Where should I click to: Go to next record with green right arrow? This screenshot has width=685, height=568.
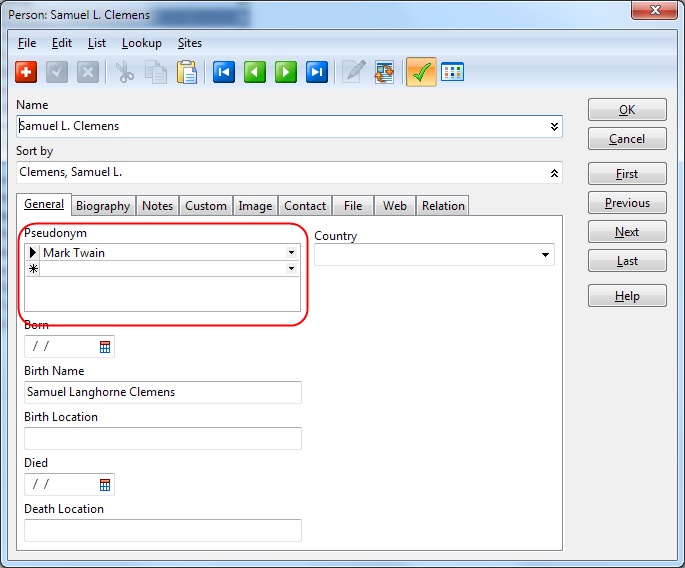(286, 72)
